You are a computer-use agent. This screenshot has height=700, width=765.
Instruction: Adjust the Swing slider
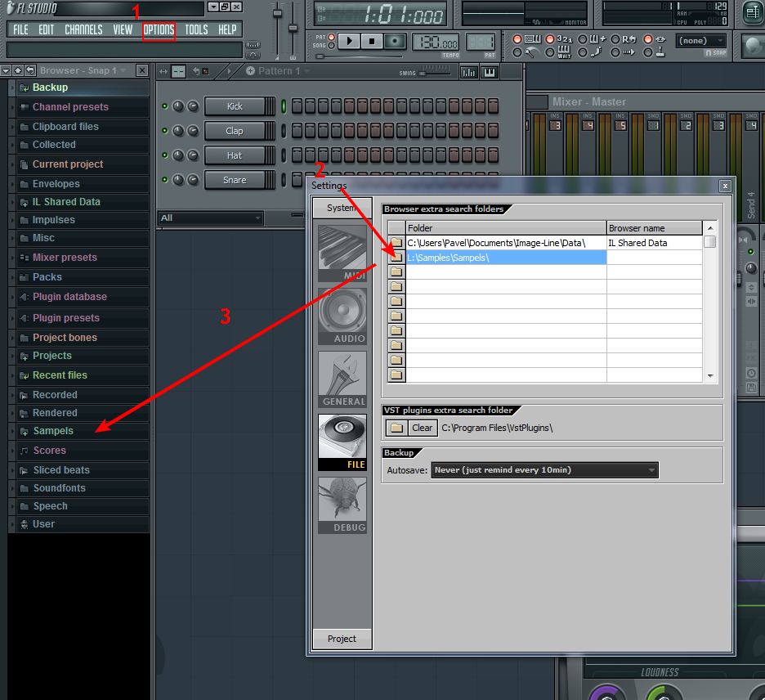435,73
